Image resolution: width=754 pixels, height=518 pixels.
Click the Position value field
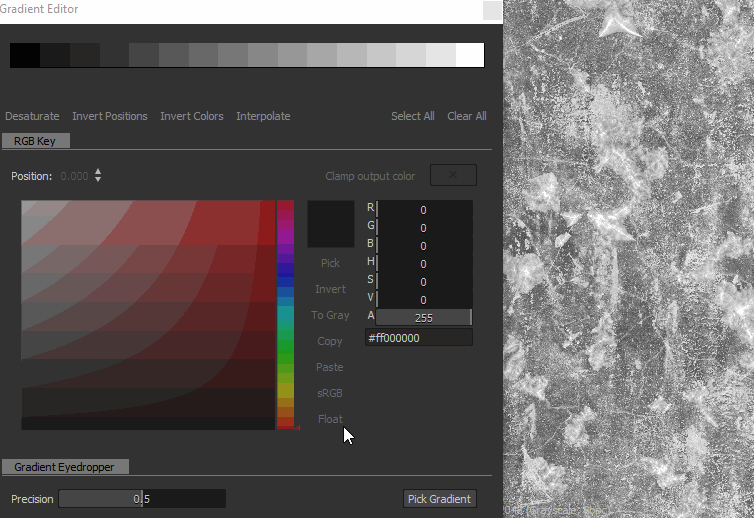[75, 176]
